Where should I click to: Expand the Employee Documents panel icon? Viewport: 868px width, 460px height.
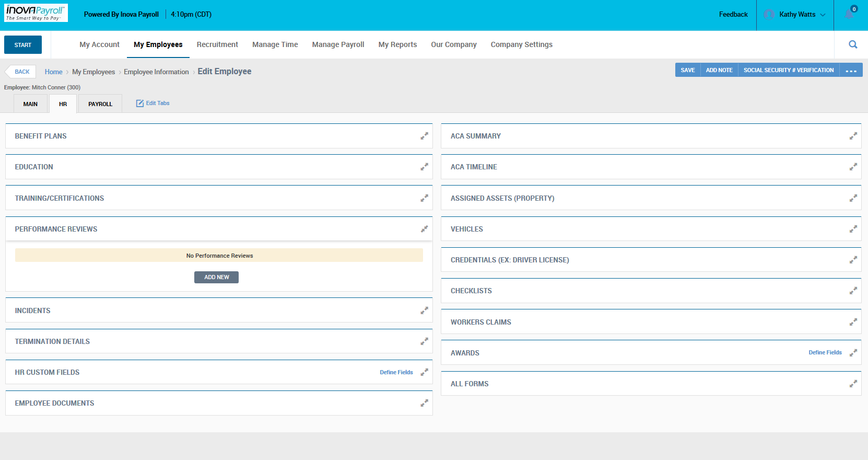(424, 403)
